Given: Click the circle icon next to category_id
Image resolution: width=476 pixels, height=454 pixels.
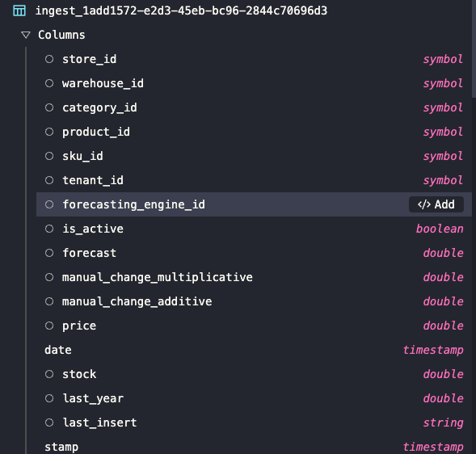Looking at the screenshot, I should click(49, 107).
